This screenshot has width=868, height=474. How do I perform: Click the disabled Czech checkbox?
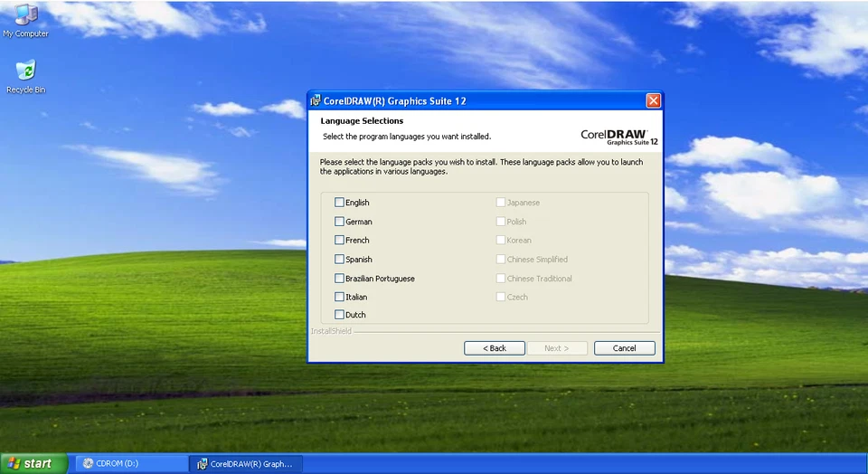pos(500,297)
